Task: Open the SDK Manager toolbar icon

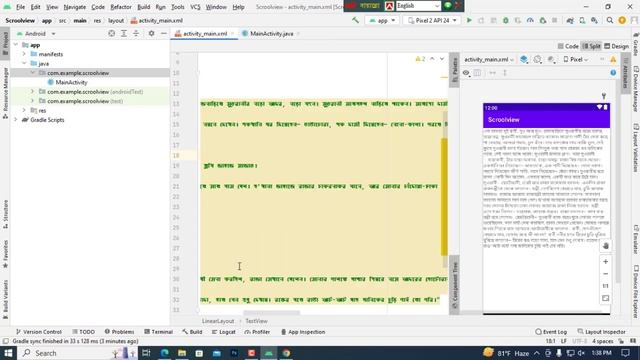Action: tap(594, 20)
